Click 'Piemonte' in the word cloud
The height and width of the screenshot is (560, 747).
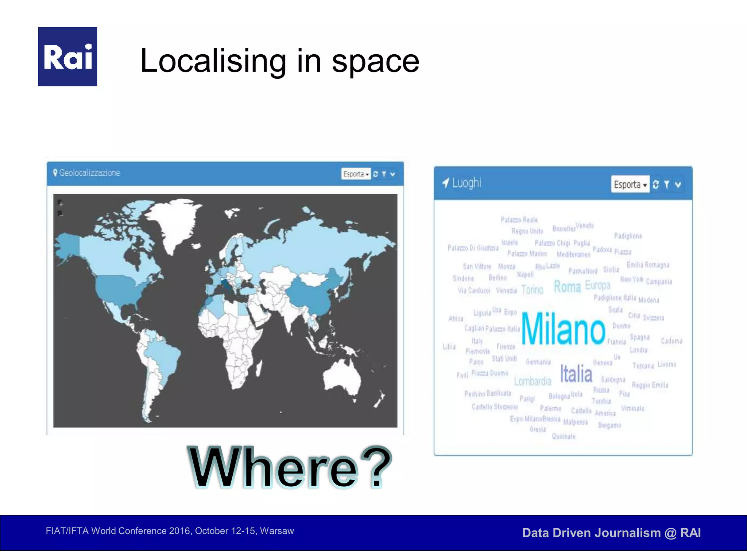[x=478, y=351]
